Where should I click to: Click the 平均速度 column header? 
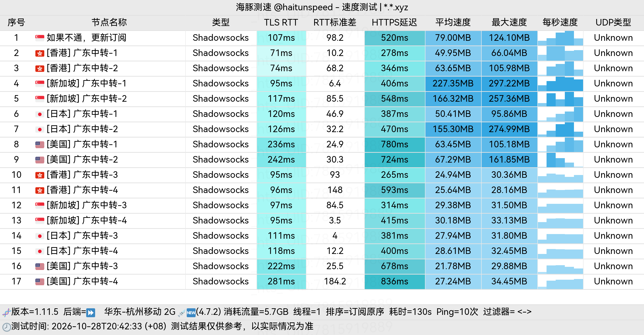tap(453, 22)
